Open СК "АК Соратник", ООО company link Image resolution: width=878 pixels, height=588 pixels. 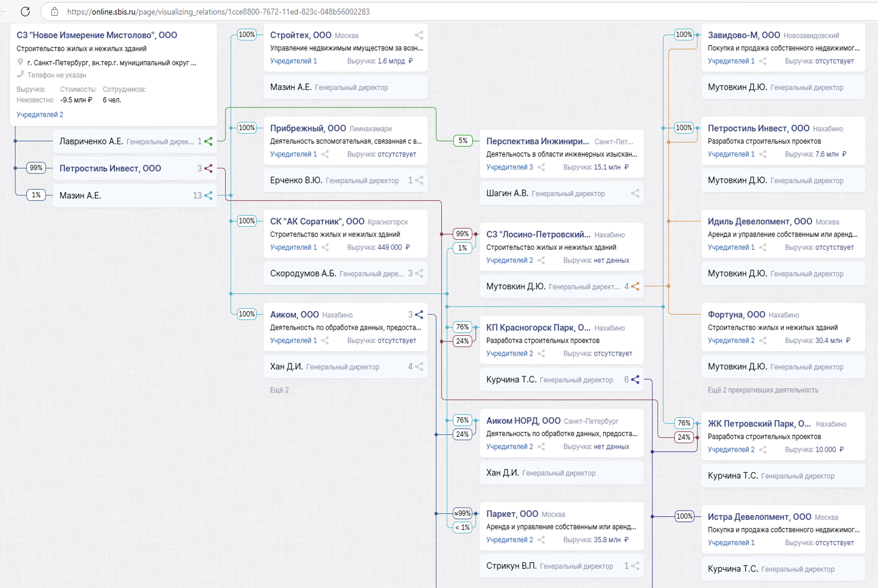tap(317, 221)
